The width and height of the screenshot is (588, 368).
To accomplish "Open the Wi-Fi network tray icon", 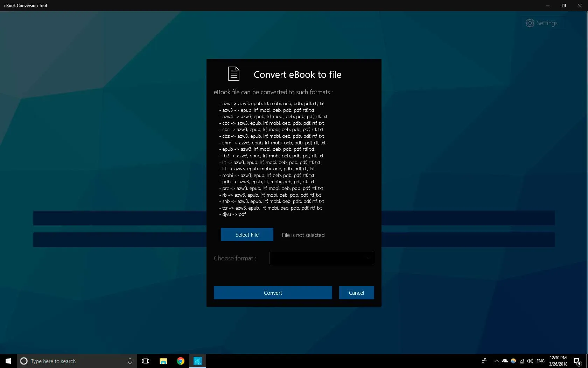I will [x=522, y=361].
